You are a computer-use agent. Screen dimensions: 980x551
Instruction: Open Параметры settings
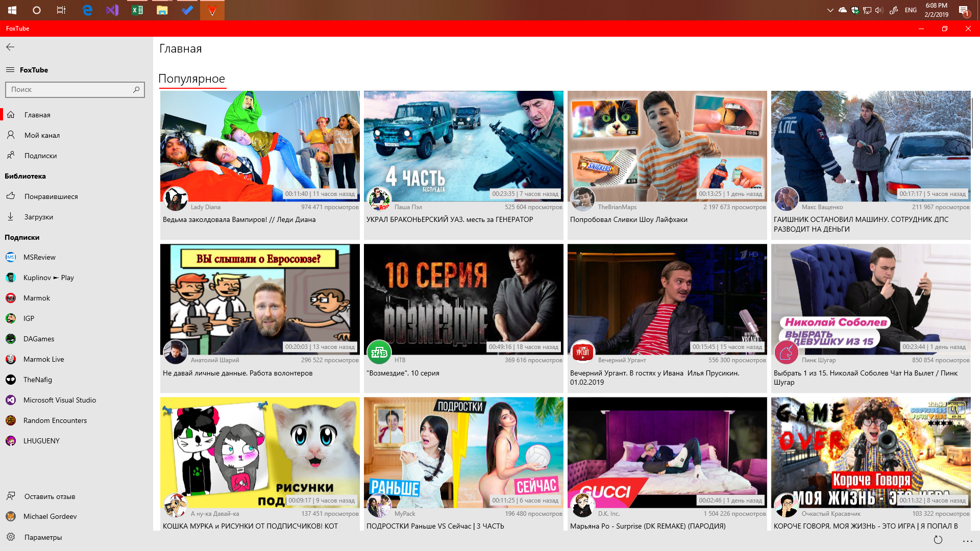click(43, 537)
